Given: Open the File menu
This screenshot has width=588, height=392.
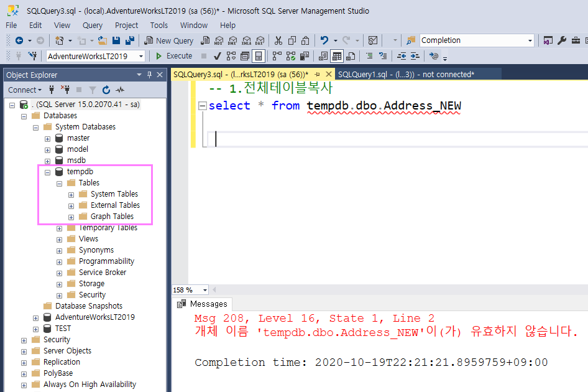Looking at the screenshot, I should click(11, 25).
